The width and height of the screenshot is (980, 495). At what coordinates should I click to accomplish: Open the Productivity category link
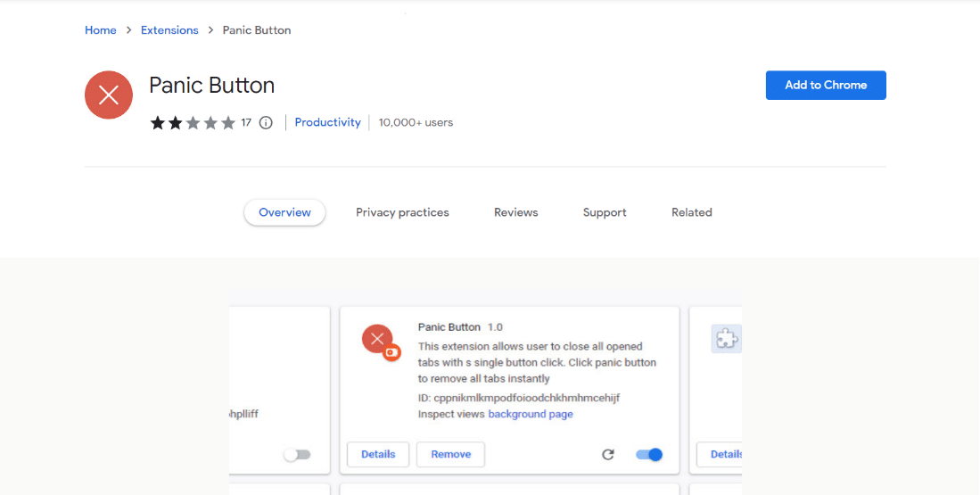click(x=327, y=122)
